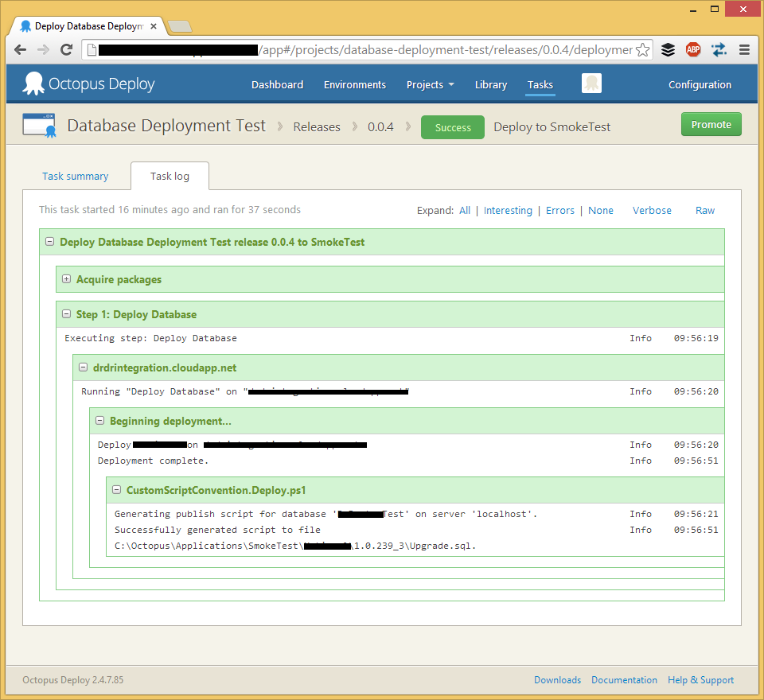Open the Adblock Plus extension icon
This screenshot has height=700, width=764.
(693, 49)
